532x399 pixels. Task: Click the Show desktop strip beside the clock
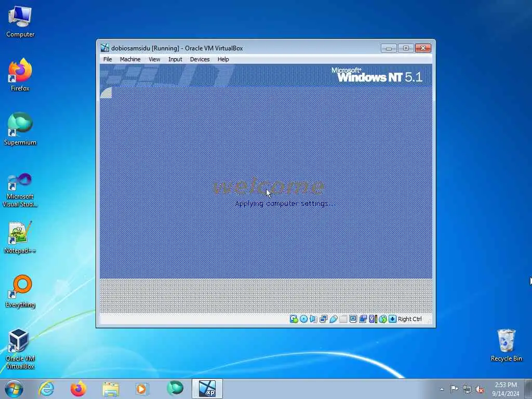click(x=528, y=389)
